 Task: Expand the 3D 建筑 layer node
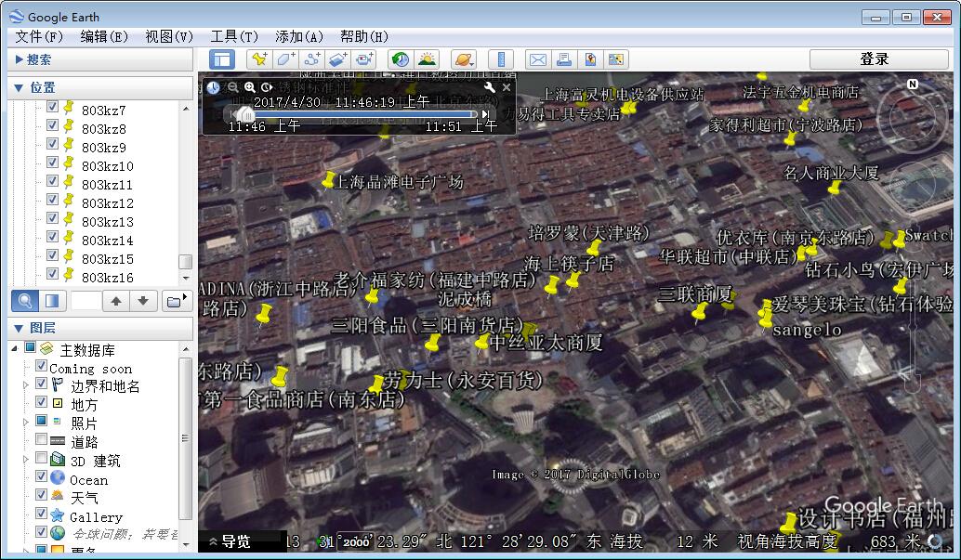click(26, 460)
